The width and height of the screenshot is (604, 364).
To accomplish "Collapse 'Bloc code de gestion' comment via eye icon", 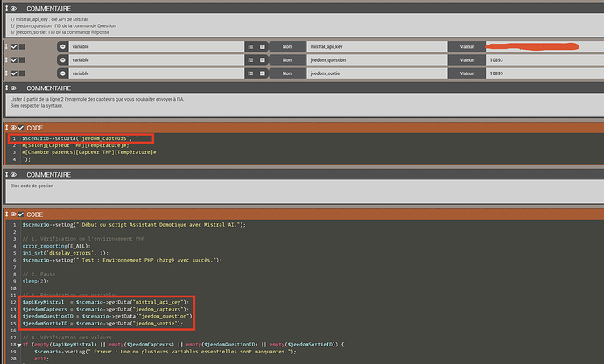I will 13,174.
